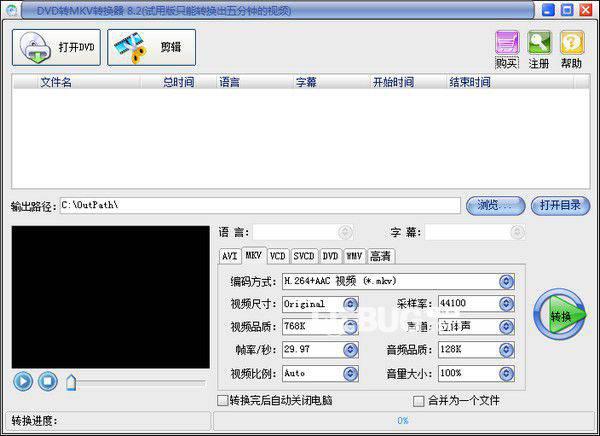
Task: Switch to the DVD tab
Action: [330, 256]
